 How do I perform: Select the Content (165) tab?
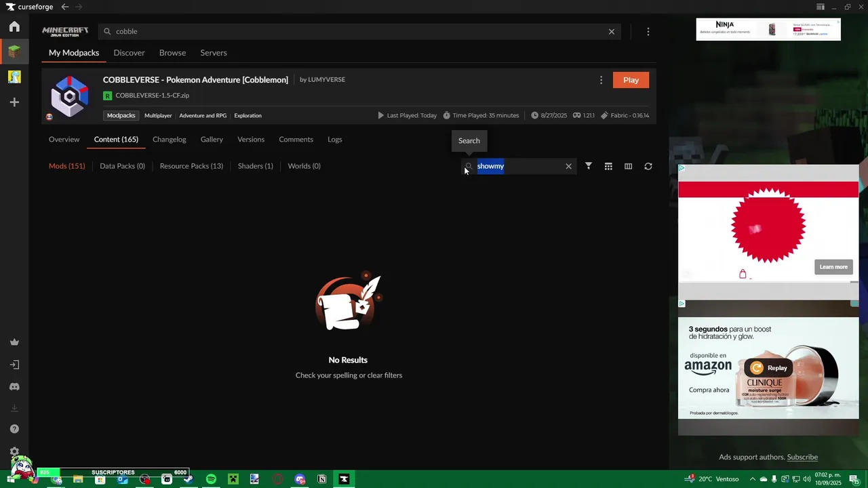[116, 140]
